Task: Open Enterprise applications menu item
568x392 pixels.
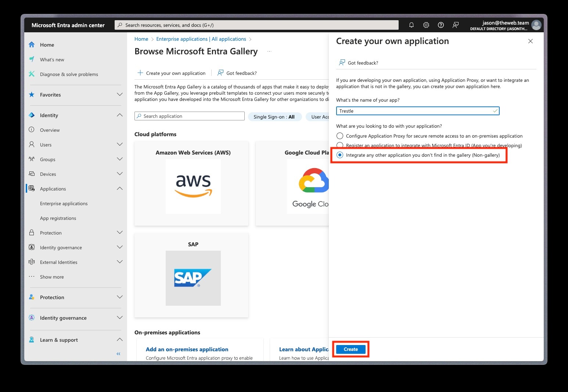Action: 64,203
